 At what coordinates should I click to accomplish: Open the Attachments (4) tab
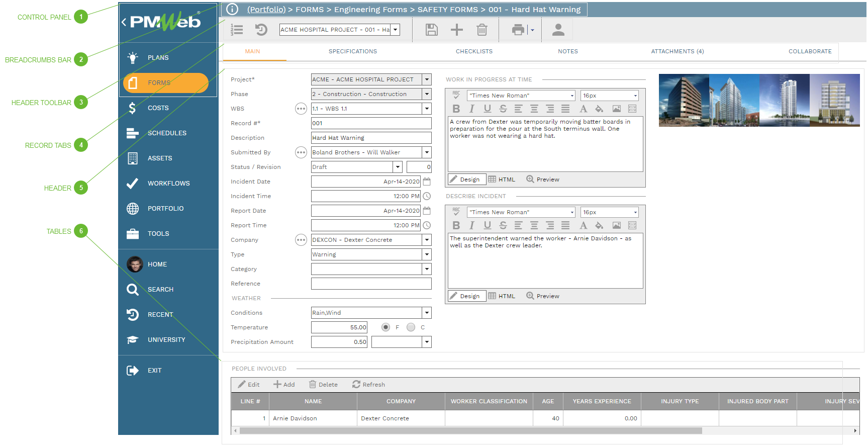click(x=677, y=51)
